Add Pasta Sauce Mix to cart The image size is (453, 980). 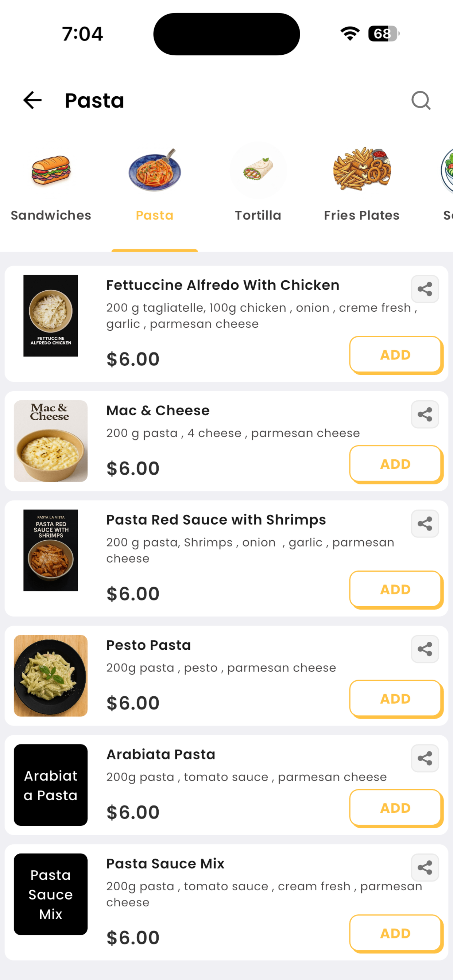tap(396, 934)
